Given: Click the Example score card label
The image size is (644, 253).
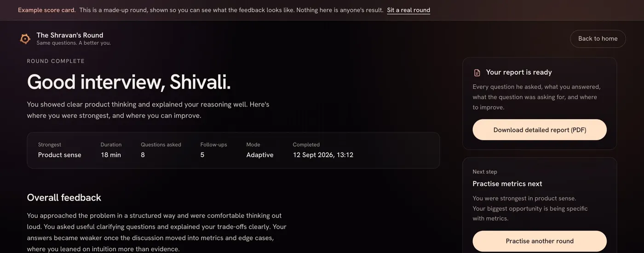Looking at the screenshot, I should coord(46,10).
